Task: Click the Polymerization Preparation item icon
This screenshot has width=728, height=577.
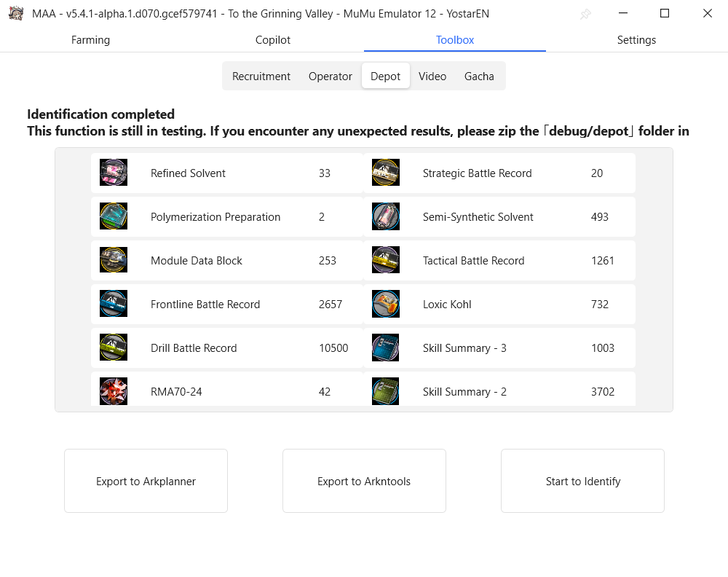Action: [x=114, y=216]
